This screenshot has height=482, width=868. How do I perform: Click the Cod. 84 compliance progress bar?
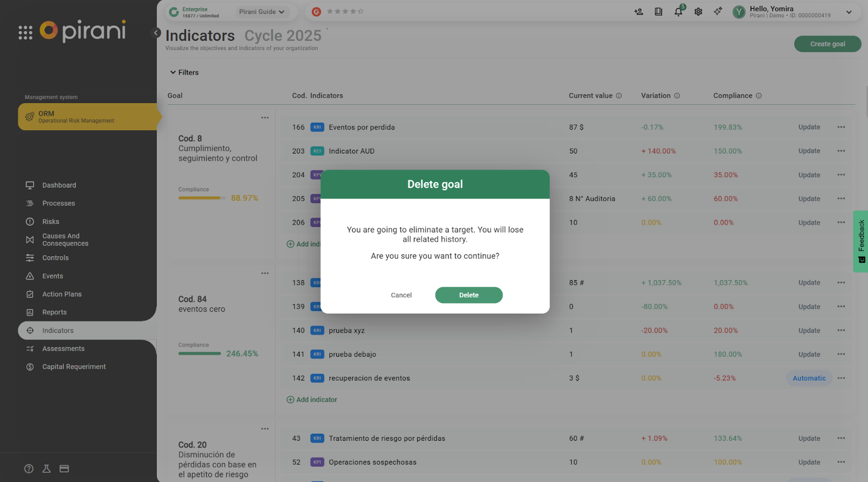click(x=200, y=354)
